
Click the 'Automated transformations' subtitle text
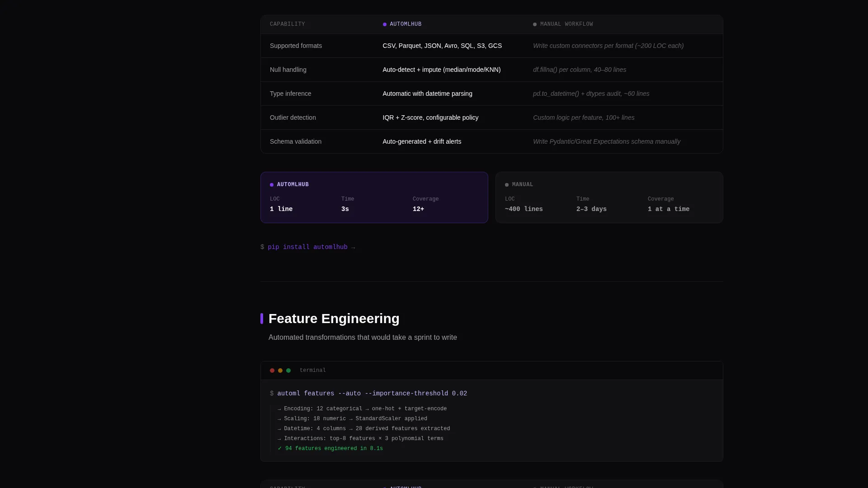click(363, 338)
